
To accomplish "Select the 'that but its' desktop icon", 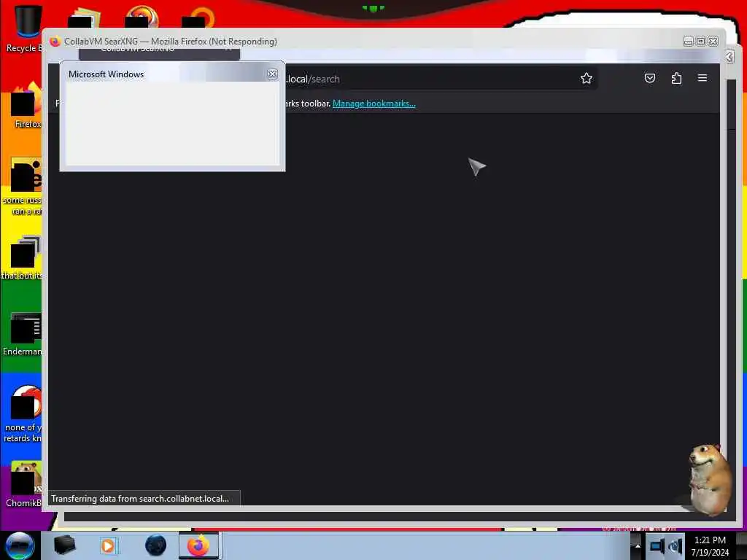I will (x=22, y=258).
